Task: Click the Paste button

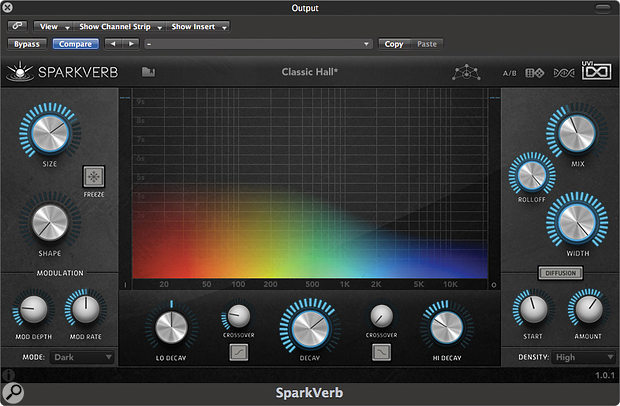Action: [427, 44]
